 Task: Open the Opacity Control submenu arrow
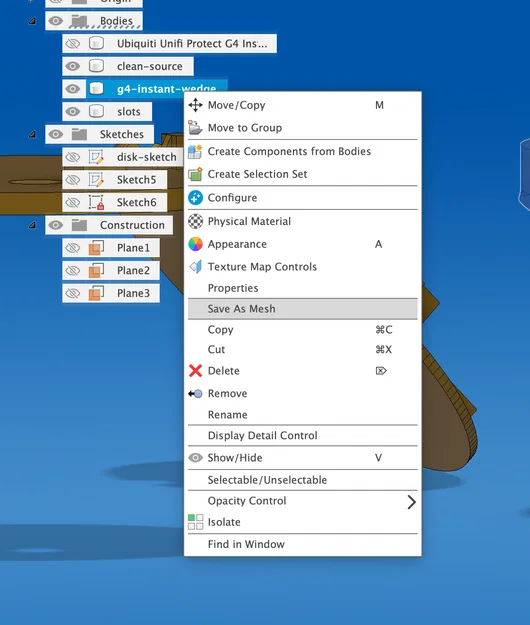[412, 502]
